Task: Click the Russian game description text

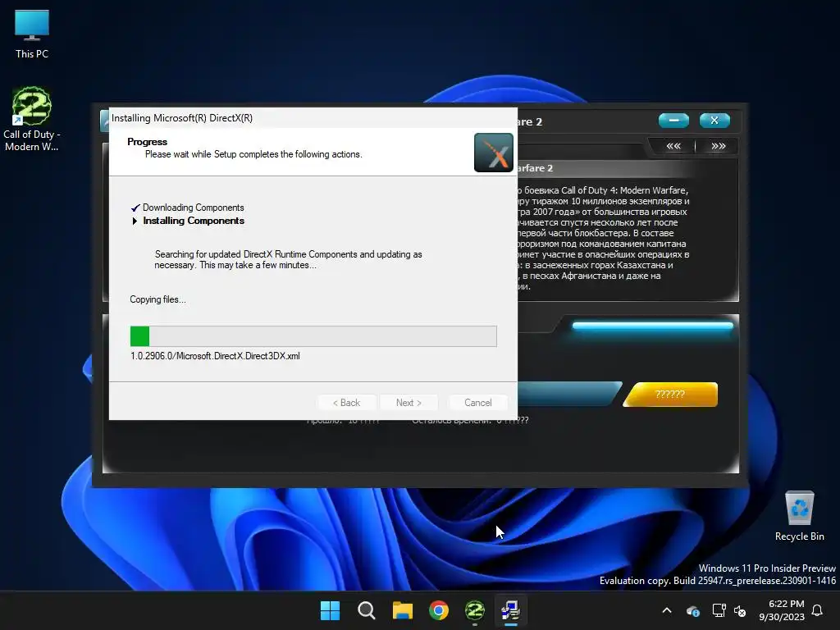Action: tap(603, 238)
